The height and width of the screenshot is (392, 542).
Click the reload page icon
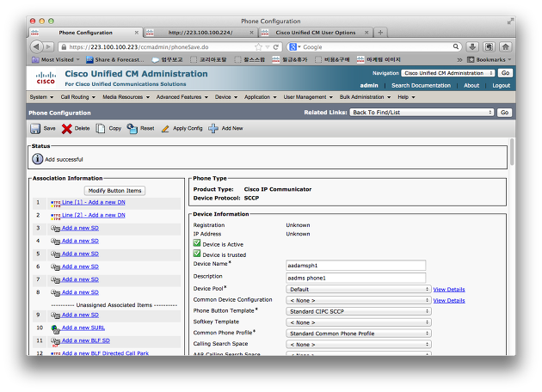pyautogui.click(x=276, y=47)
